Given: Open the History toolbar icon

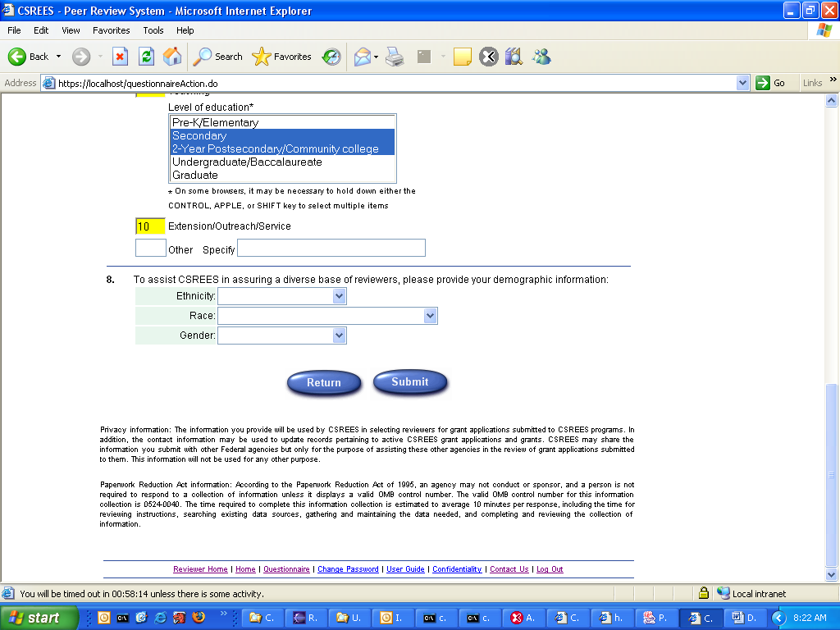Looking at the screenshot, I should [331, 57].
